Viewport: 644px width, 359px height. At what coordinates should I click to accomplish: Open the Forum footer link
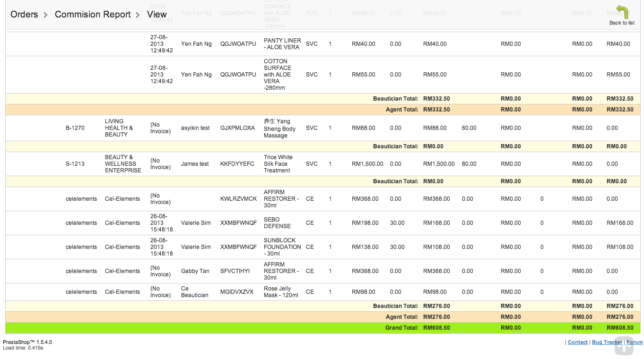[x=635, y=342]
